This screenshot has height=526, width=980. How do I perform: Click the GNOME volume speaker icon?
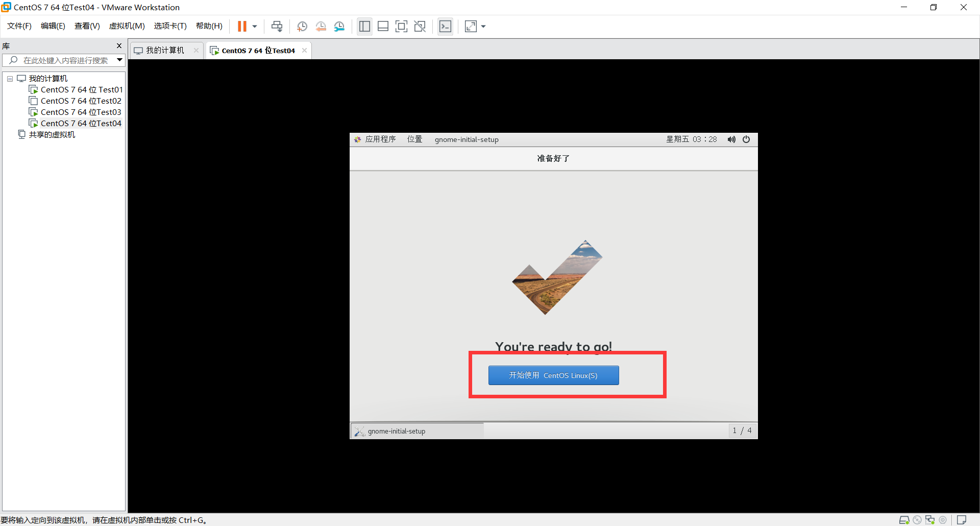point(731,139)
